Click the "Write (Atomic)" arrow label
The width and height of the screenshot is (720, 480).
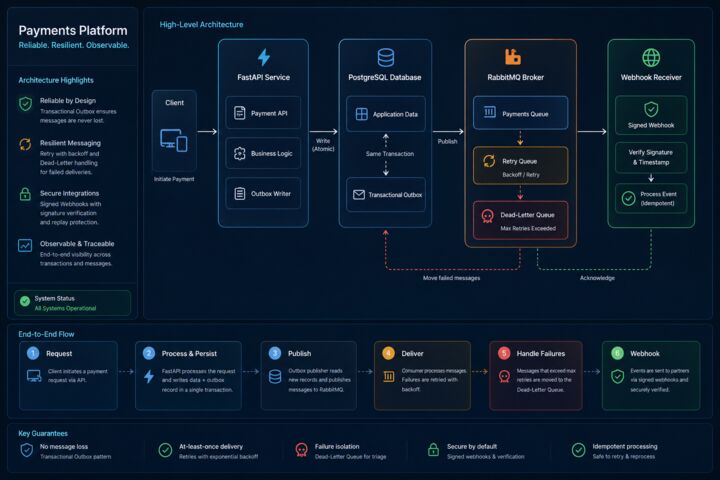click(x=323, y=145)
